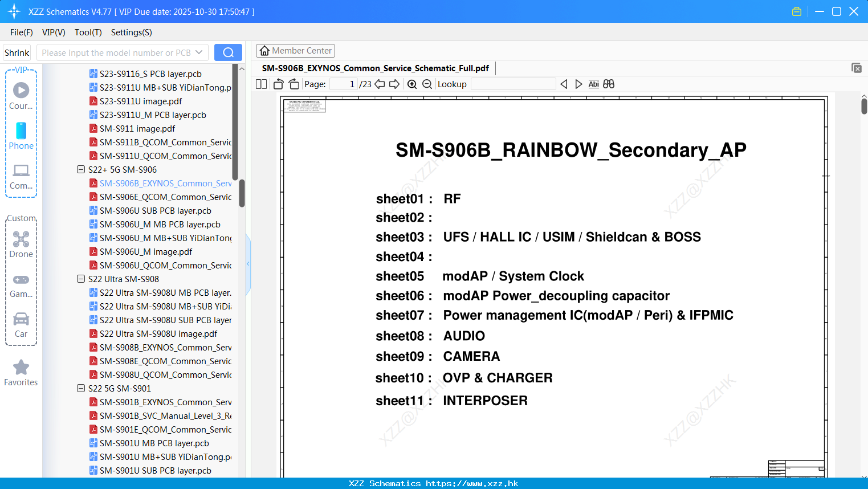
Task: Find previous lookup result triangle
Action: click(x=564, y=84)
